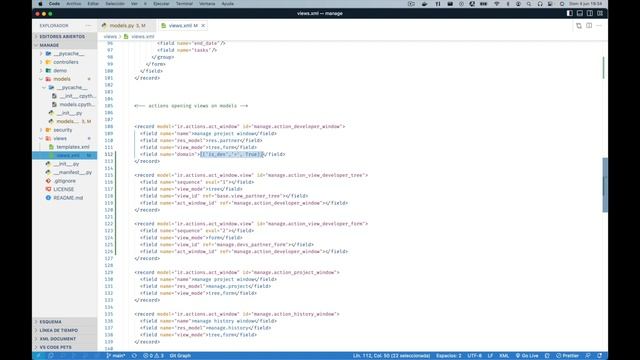This screenshot has width=640, height=360.
Task: Expand the controllers folder
Action: (x=64, y=62)
